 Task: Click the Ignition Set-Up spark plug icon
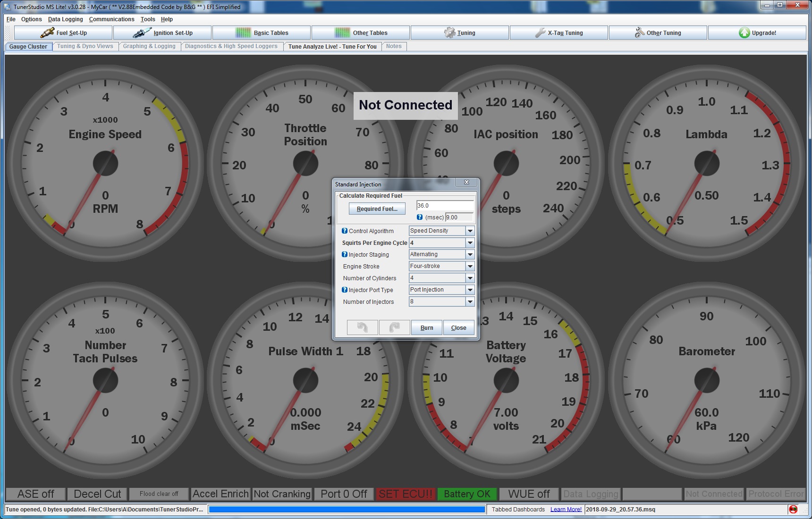click(142, 33)
